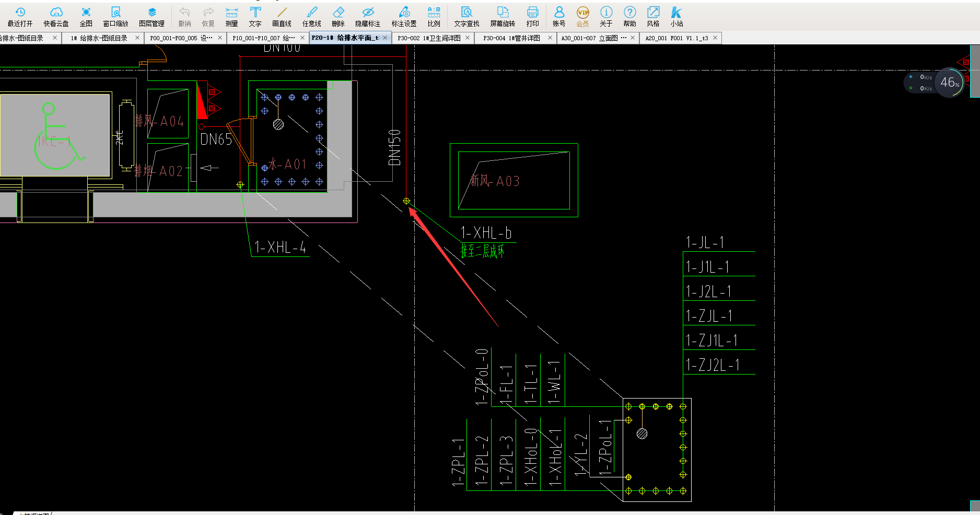Click the 接至二层成环 note text

tap(482, 251)
